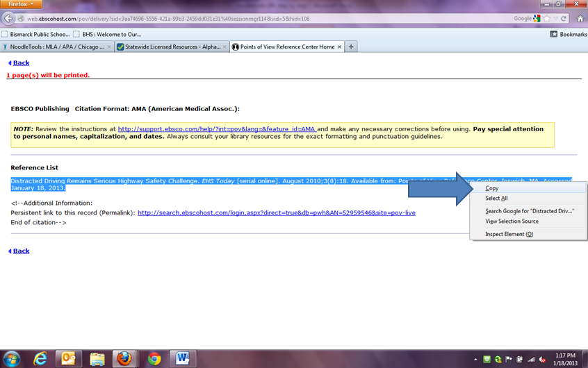Screen dimensions: 588x368
Task: Click the bottom Back link
Action: 21,251
